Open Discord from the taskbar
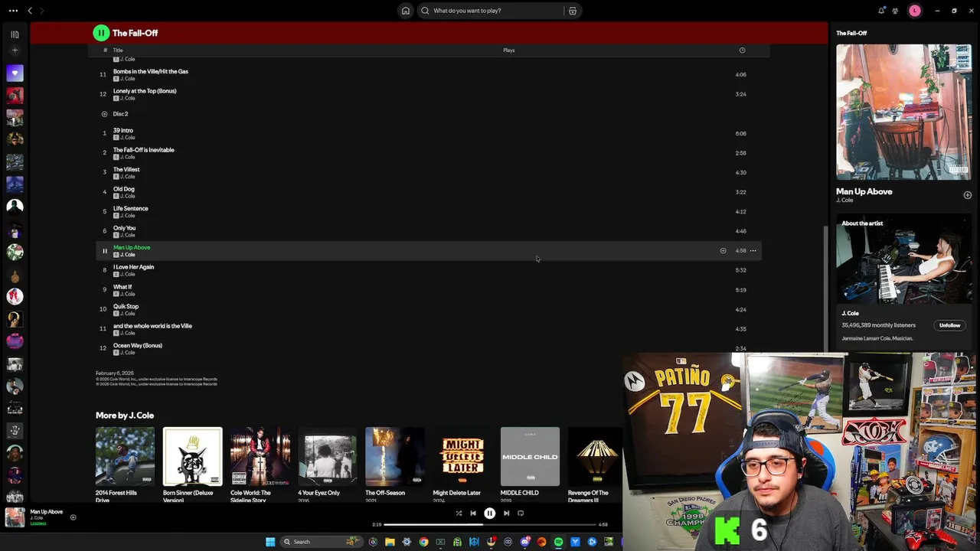 [x=524, y=542]
